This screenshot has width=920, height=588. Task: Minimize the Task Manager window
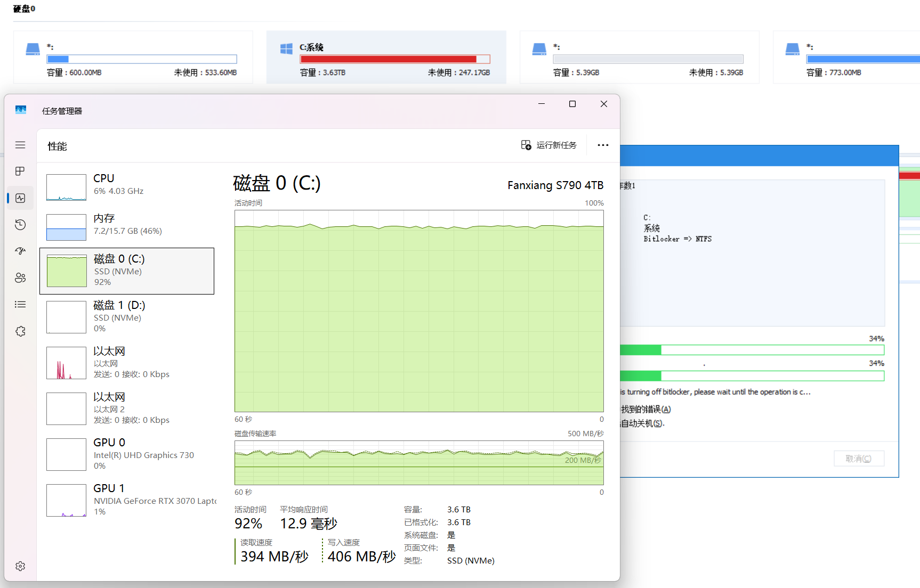coord(542,104)
